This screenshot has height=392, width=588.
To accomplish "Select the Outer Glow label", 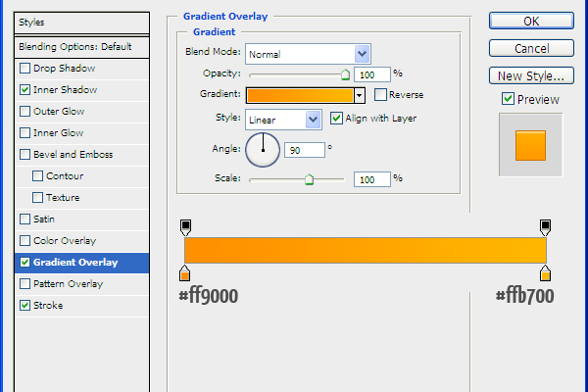I will (59, 112).
